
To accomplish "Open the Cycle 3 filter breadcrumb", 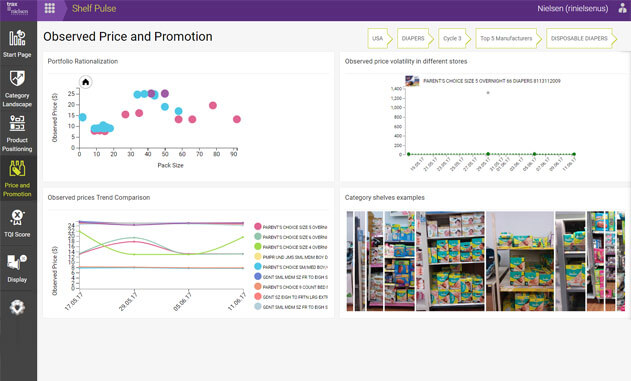I will click(453, 39).
